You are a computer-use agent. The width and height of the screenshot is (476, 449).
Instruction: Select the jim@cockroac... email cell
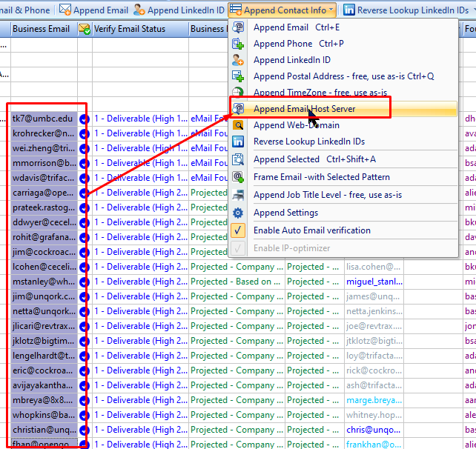point(44,252)
